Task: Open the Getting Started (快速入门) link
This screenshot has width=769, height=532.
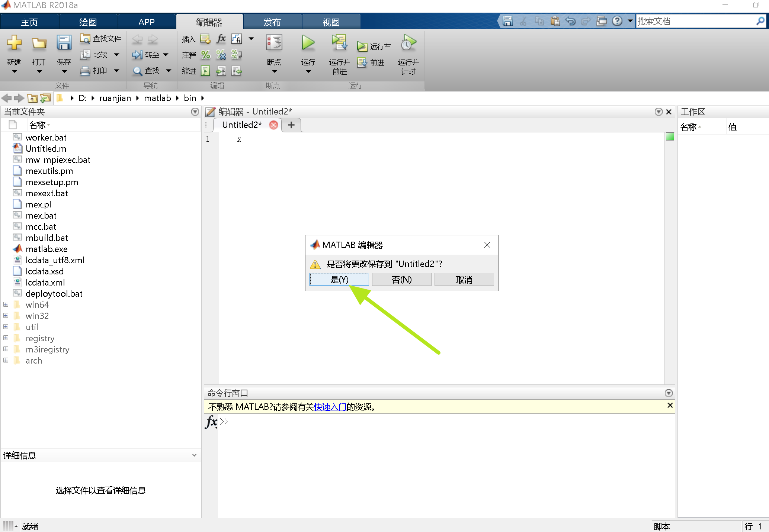Action: tap(330, 407)
